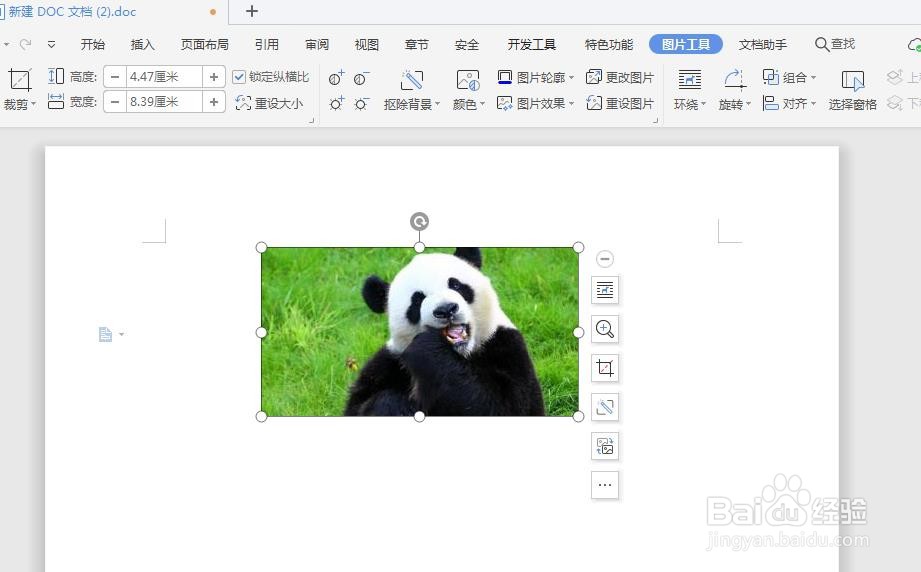Click floating zoom magnifier icon beside picture
Viewport: 921px width, 572px height.
[x=604, y=328]
